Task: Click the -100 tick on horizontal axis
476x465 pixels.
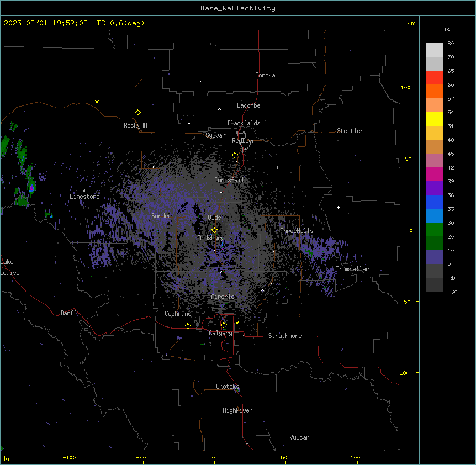Action: coord(69,457)
